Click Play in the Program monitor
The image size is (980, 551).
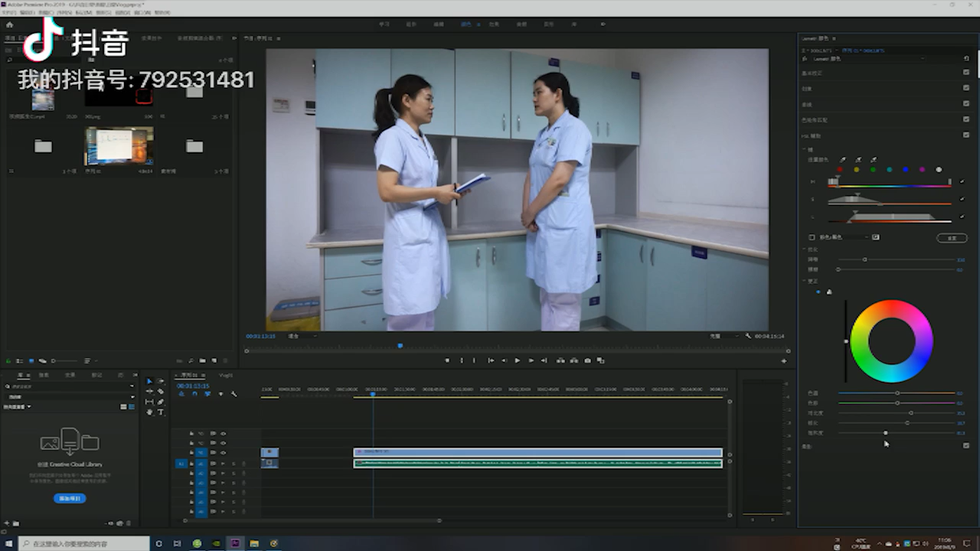[518, 360]
